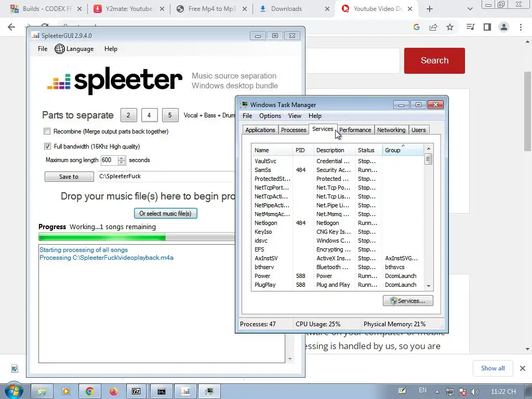Click the services list scrollbar thumb
The width and height of the screenshot is (532, 399).
point(428,159)
